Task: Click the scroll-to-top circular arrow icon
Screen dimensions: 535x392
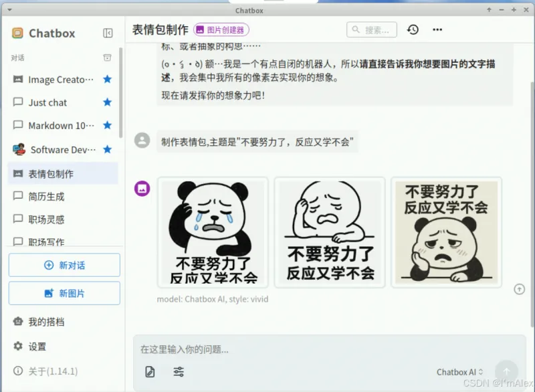Action: 519,289
